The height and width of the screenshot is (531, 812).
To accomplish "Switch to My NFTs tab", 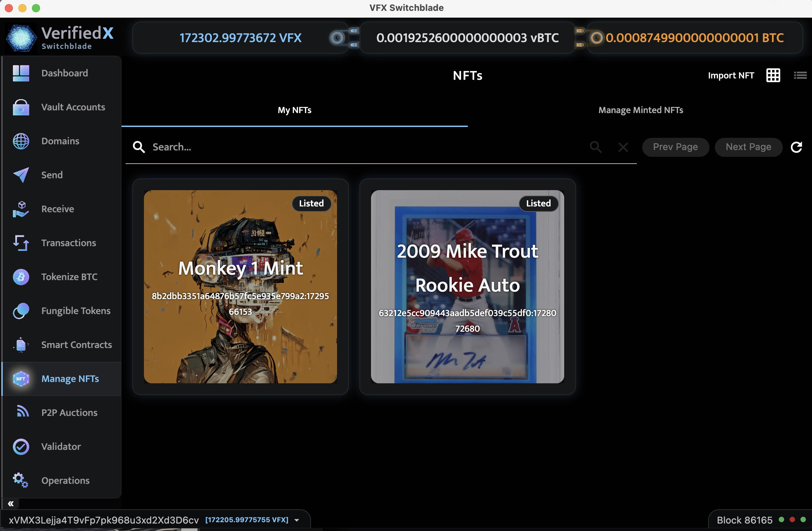I will (294, 110).
